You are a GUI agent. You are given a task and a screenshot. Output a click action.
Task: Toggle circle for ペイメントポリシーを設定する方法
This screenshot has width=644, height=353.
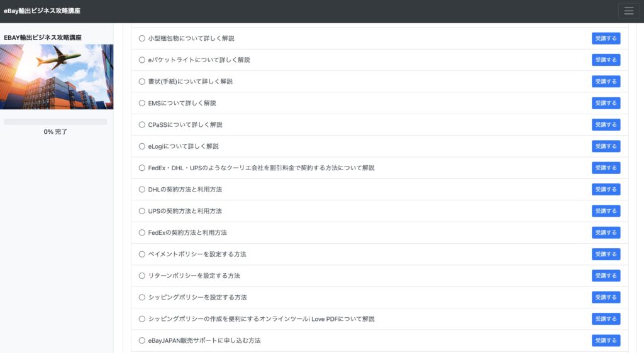[x=142, y=254]
